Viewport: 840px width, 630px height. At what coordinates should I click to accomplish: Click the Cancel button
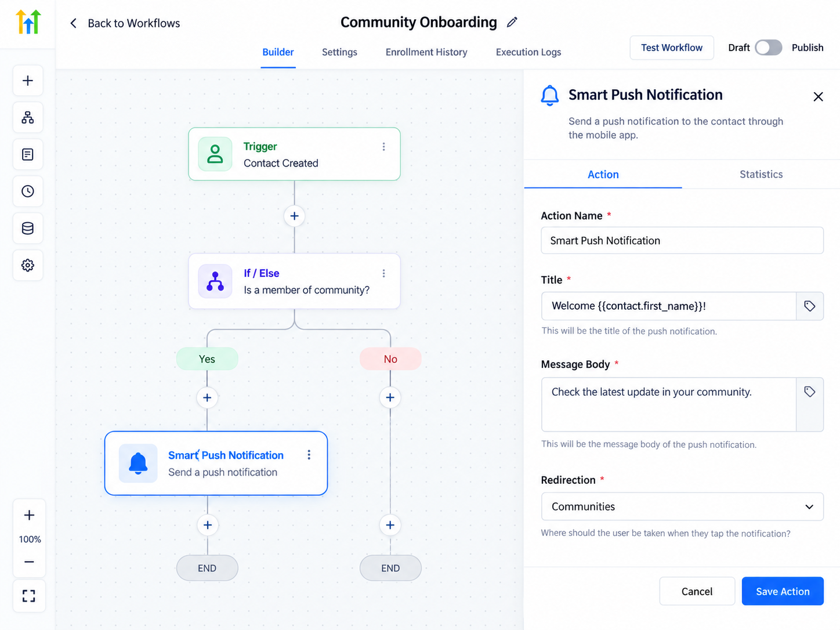tap(697, 591)
